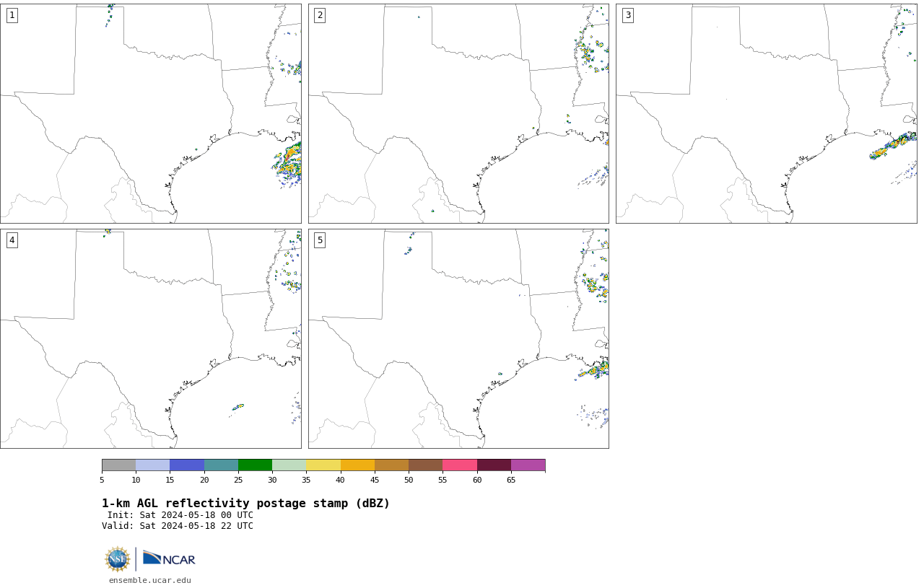This screenshot has width=924, height=588.
Task: Click the orange 40-45 dBZ swatch
Action: click(357, 465)
